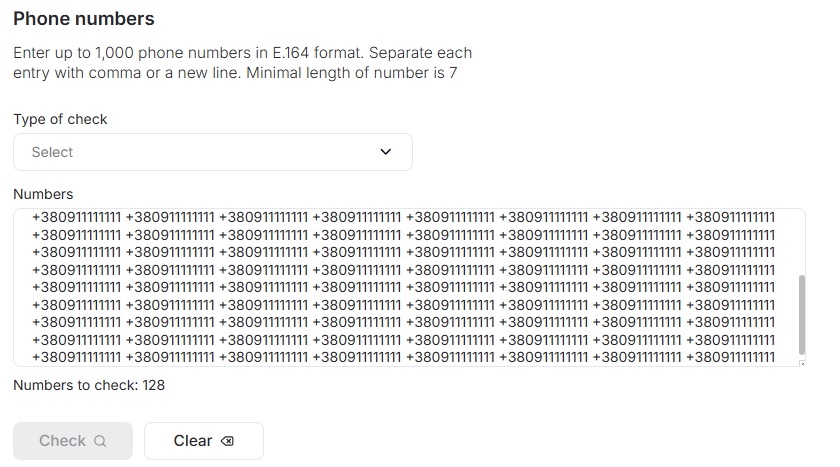840x467 pixels.
Task: Open the Type of check Select dropdown
Action: [212, 152]
